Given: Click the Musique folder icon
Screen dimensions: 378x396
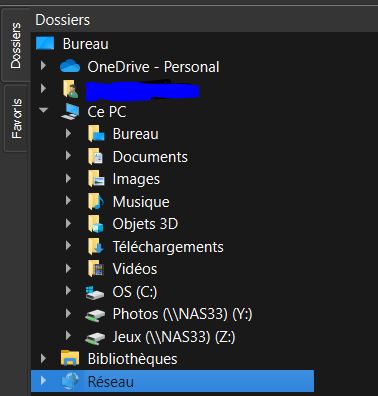Looking at the screenshot, I should pyautogui.click(x=96, y=201).
